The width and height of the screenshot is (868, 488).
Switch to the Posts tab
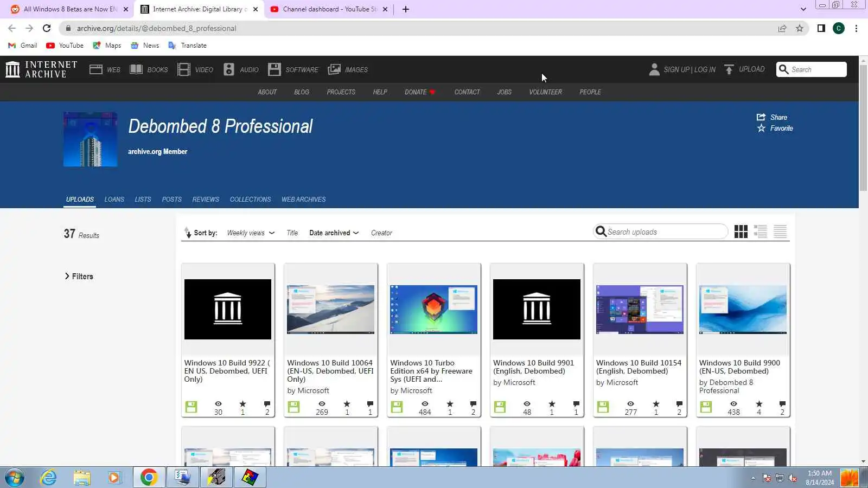tap(172, 200)
